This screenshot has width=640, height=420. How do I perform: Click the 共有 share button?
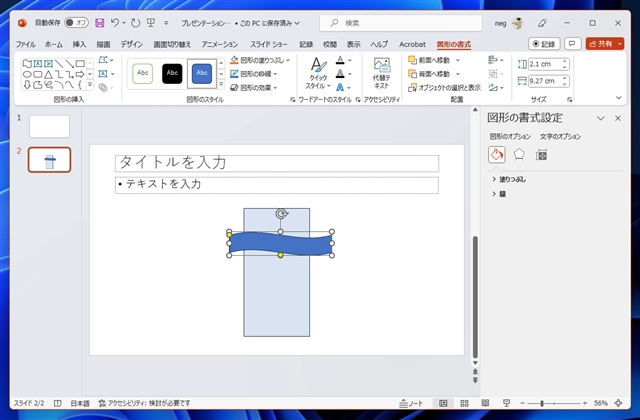tap(601, 44)
